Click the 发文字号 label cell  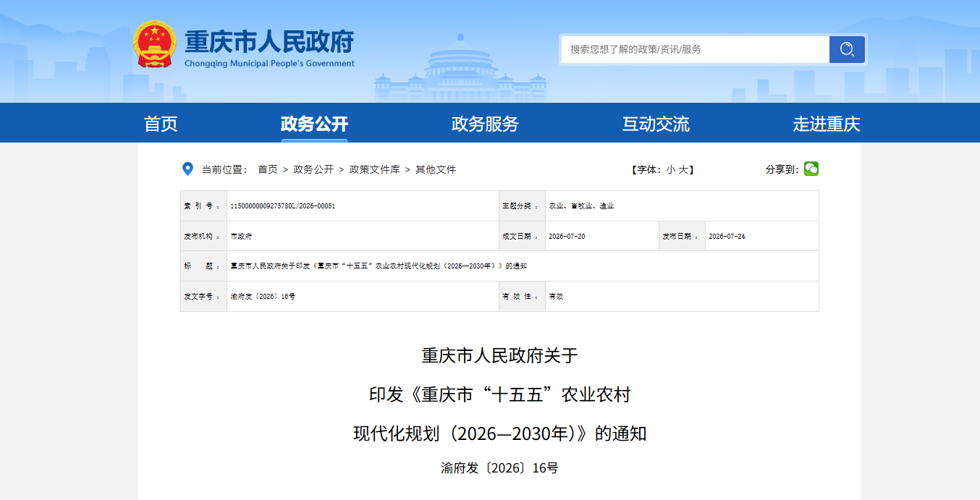tap(203, 297)
